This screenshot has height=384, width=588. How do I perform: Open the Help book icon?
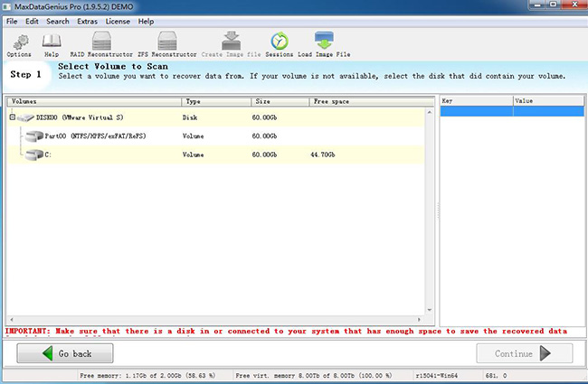click(52, 41)
